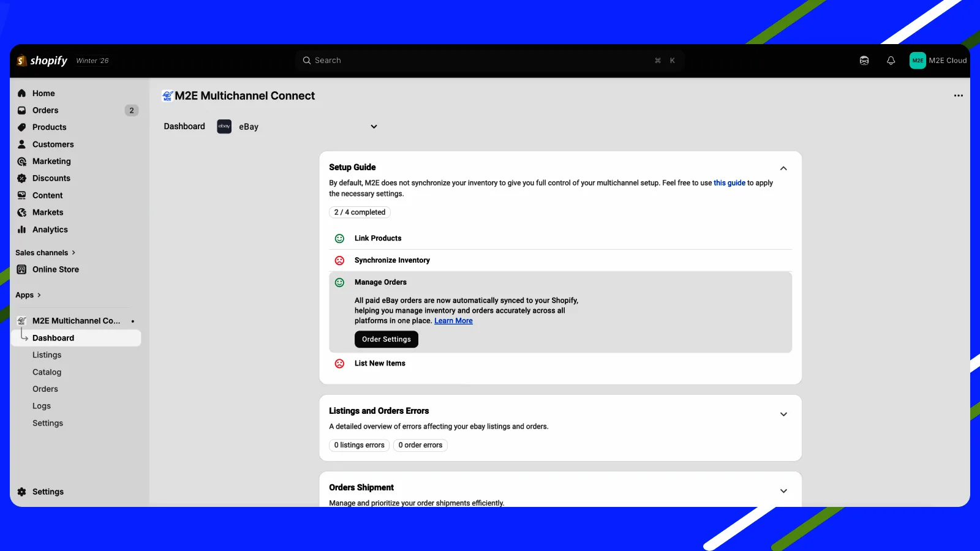Click the Order Settings button
980x551 pixels.
coord(386,339)
